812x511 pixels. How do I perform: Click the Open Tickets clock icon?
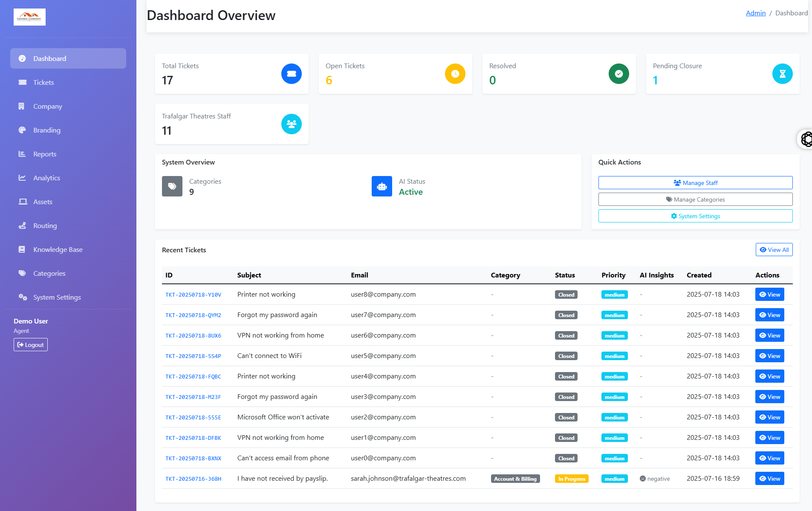(x=455, y=74)
